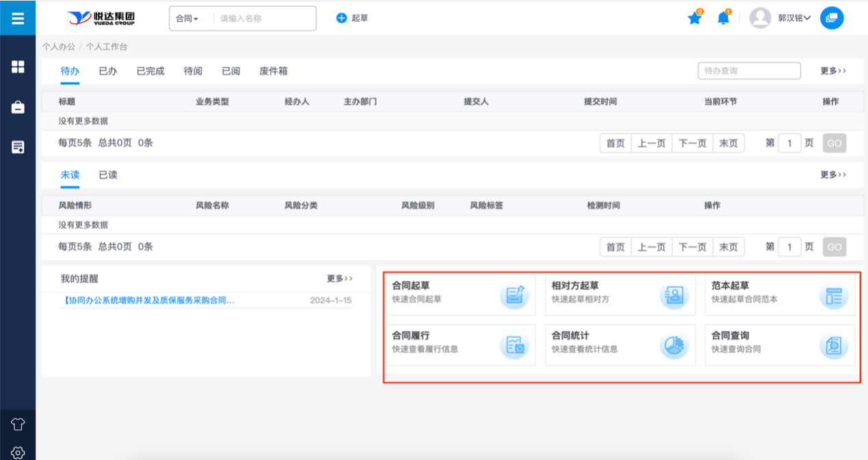The image size is (868, 460).
Task: Open the 协同办公系统增购 reminder link
Action: pos(148,301)
